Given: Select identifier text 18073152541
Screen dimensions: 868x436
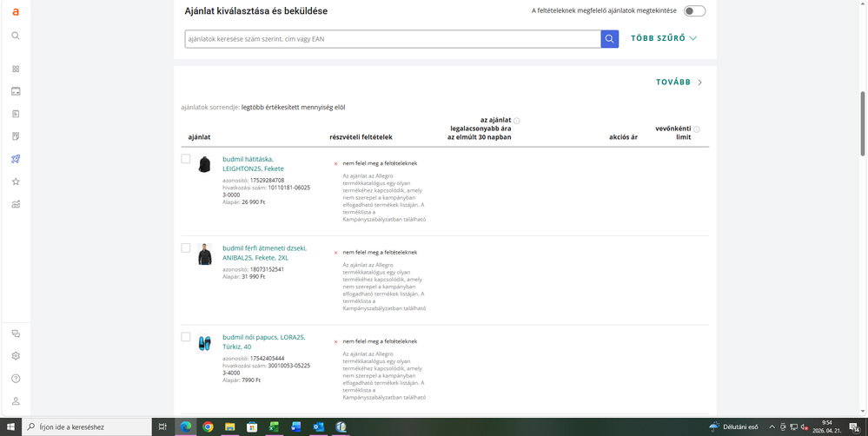Looking at the screenshot, I should pyautogui.click(x=267, y=269).
